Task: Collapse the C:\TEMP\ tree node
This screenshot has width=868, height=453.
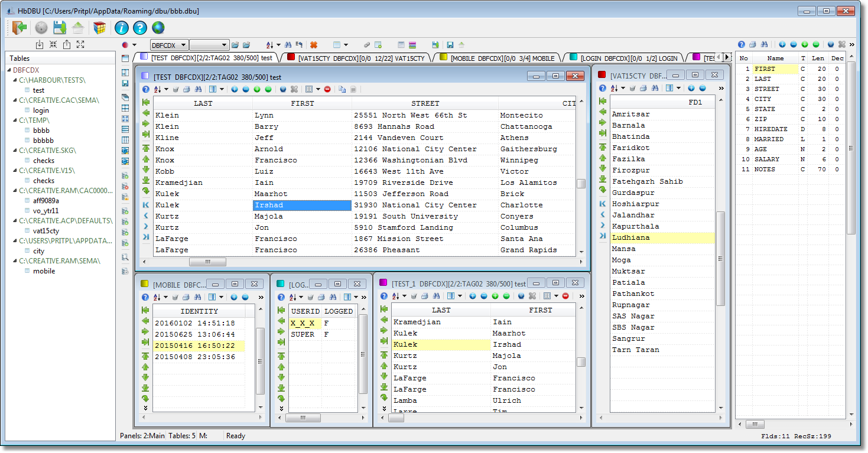Action: coord(15,120)
